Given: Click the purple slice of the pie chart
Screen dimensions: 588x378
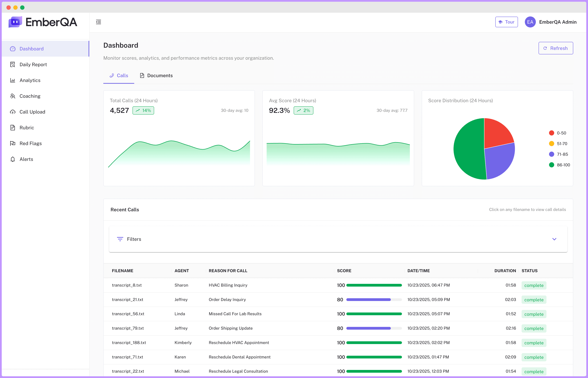Looking at the screenshot, I should pos(500,161).
